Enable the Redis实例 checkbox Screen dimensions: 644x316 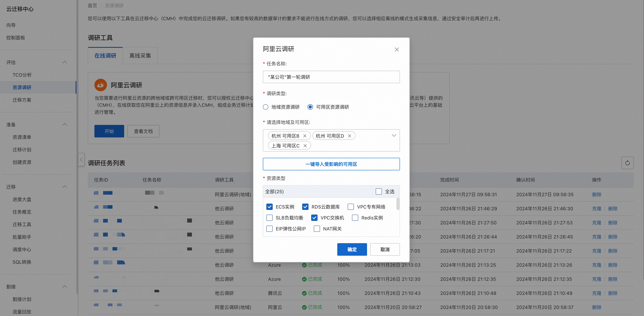(355, 218)
